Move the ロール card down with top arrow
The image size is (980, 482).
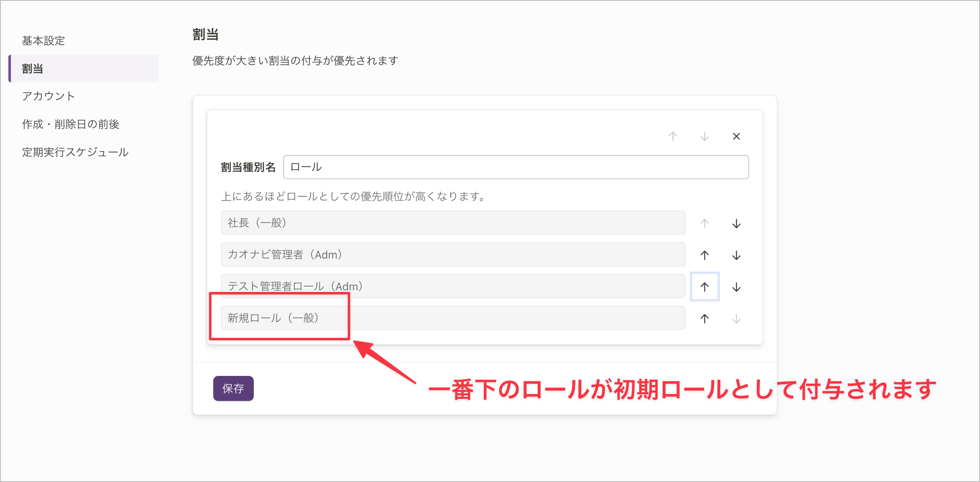(x=704, y=136)
